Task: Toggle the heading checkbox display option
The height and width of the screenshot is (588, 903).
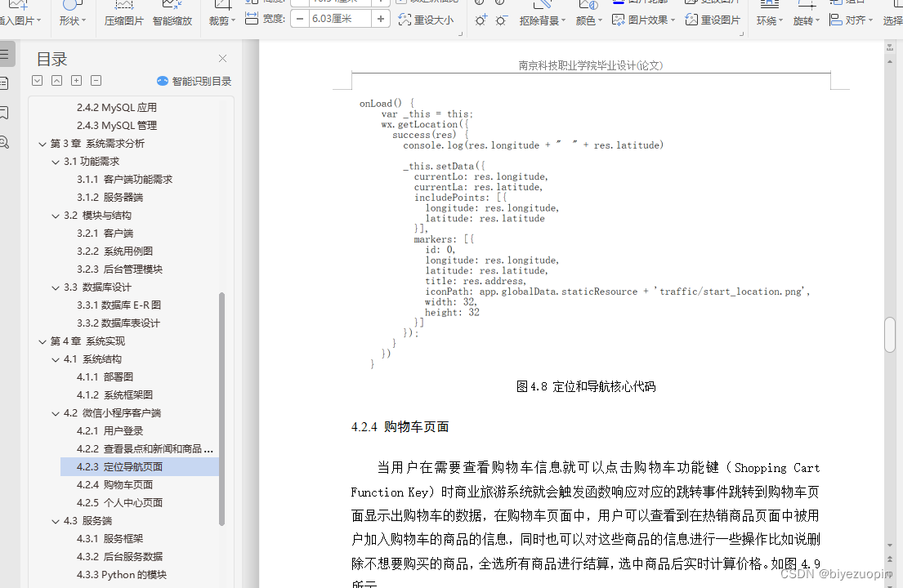Action: (36, 80)
